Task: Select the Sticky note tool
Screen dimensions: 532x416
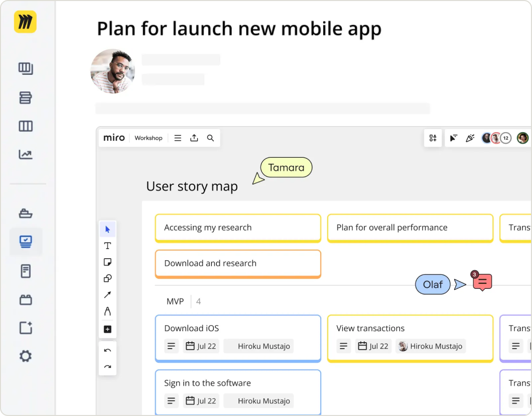Action: tap(107, 262)
